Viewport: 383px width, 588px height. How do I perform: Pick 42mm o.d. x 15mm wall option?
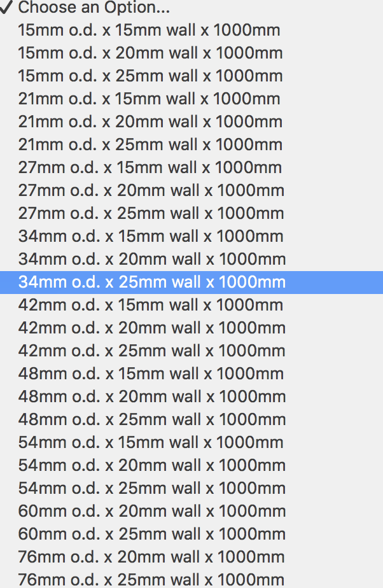(151, 305)
